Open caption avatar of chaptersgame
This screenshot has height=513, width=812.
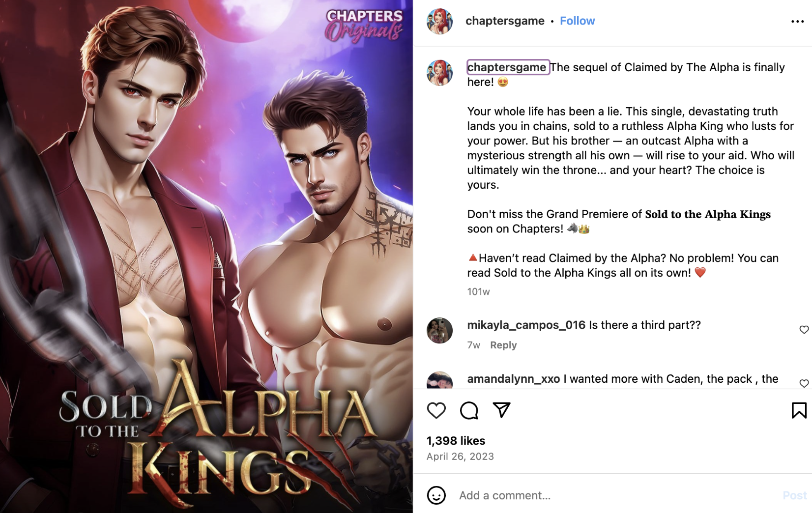(x=439, y=73)
